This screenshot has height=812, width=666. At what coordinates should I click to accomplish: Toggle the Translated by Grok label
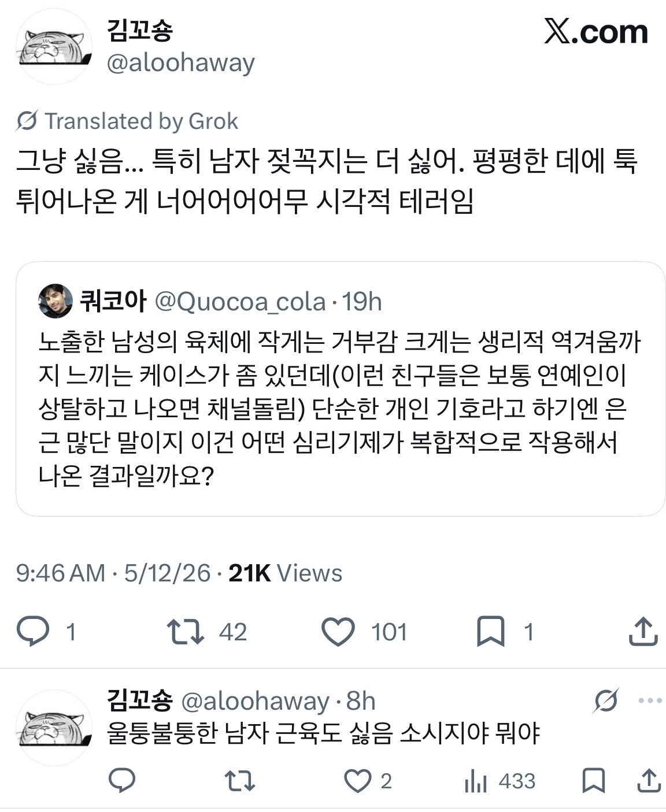click(x=127, y=121)
